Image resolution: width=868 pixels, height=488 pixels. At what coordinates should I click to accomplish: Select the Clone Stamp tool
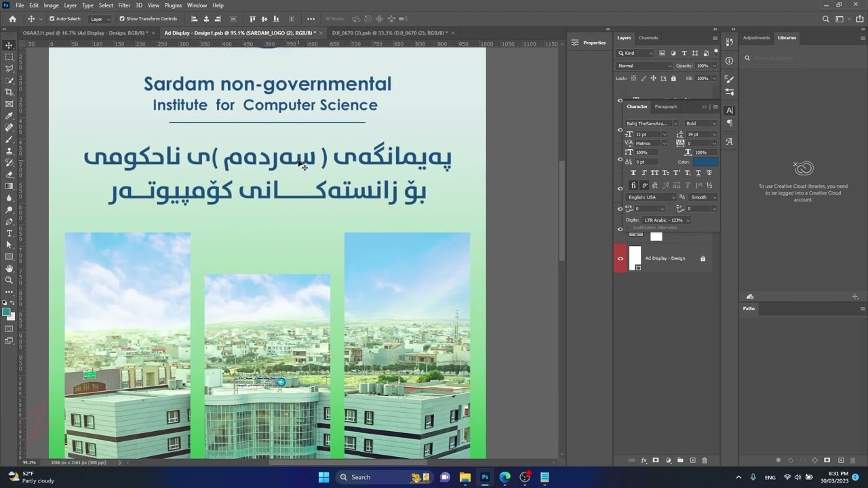[9, 150]
